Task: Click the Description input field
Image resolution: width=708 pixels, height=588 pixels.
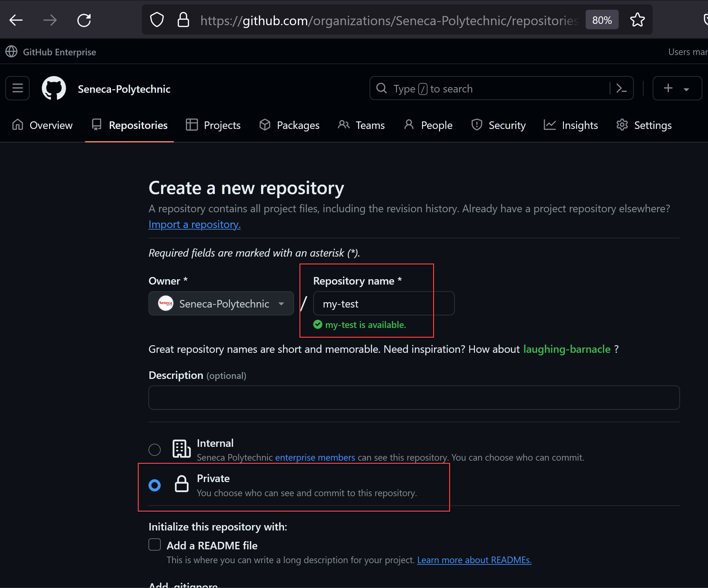Action: pyautogui.click(x=414, y=398)
